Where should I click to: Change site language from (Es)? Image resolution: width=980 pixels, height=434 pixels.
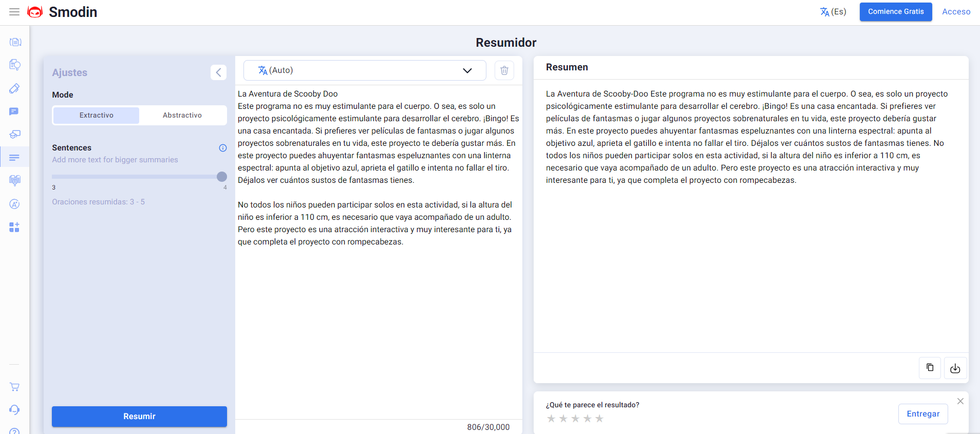tap(833, 12)
